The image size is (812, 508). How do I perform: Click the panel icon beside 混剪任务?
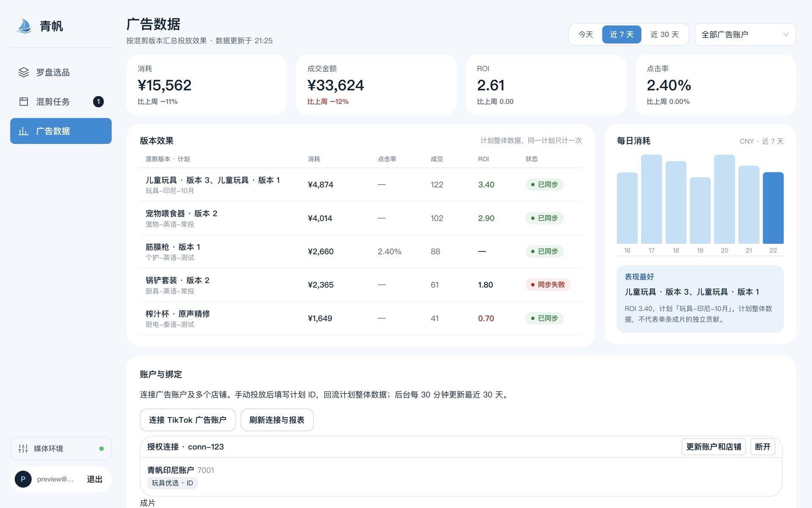[24, 102]
